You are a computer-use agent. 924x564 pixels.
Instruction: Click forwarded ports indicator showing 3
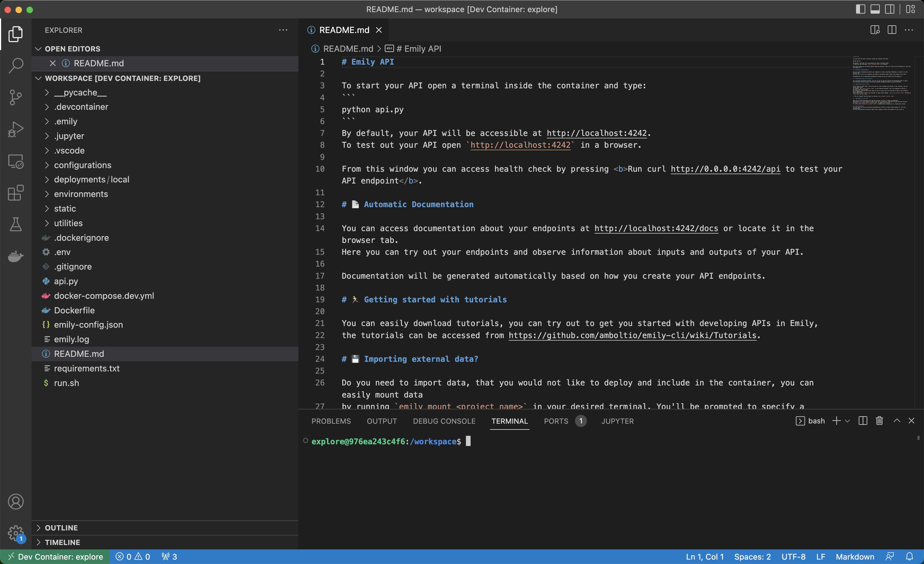(169, 557)
